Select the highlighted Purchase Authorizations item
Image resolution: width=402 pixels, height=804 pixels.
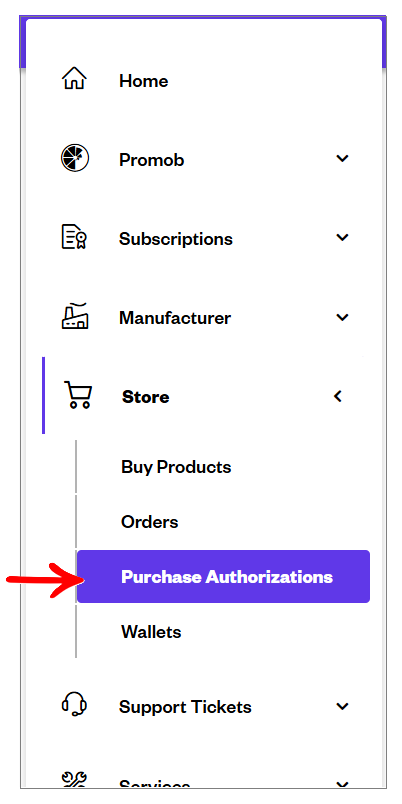224,576
